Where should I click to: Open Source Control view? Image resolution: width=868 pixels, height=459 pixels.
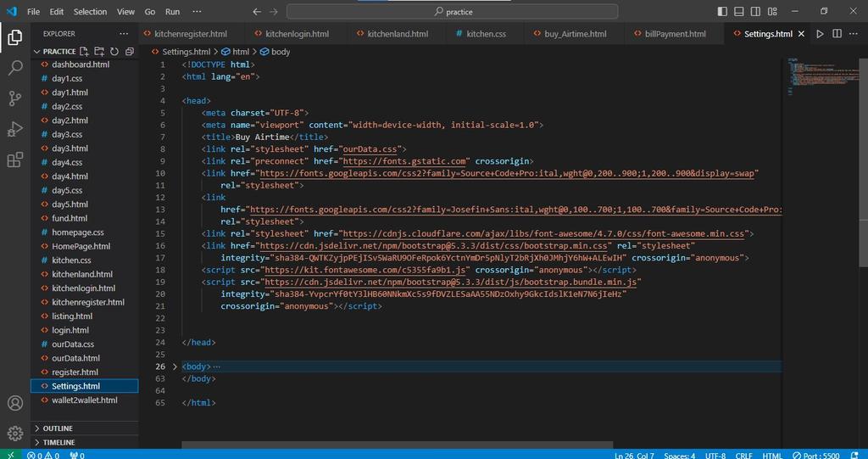(15, 98)
